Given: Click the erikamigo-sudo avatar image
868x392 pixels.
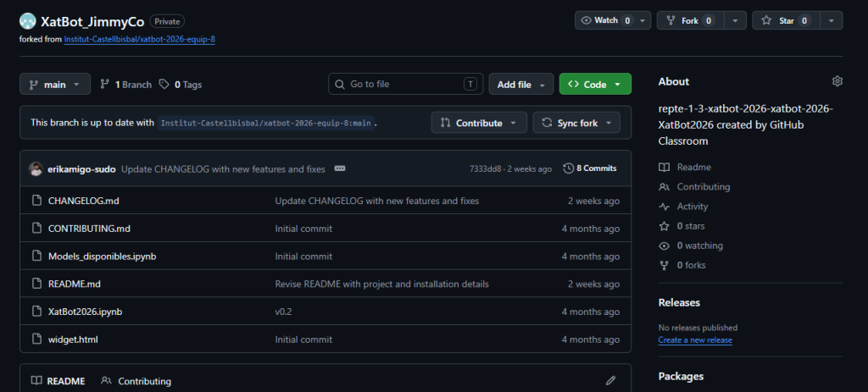Looking at the screenshot, I should pos(36,169).
